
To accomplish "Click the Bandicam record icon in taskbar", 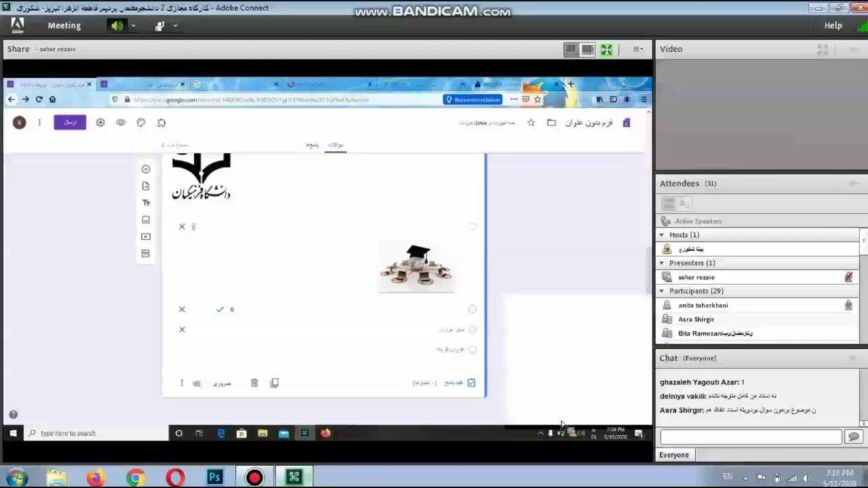I will click(254, 477).
